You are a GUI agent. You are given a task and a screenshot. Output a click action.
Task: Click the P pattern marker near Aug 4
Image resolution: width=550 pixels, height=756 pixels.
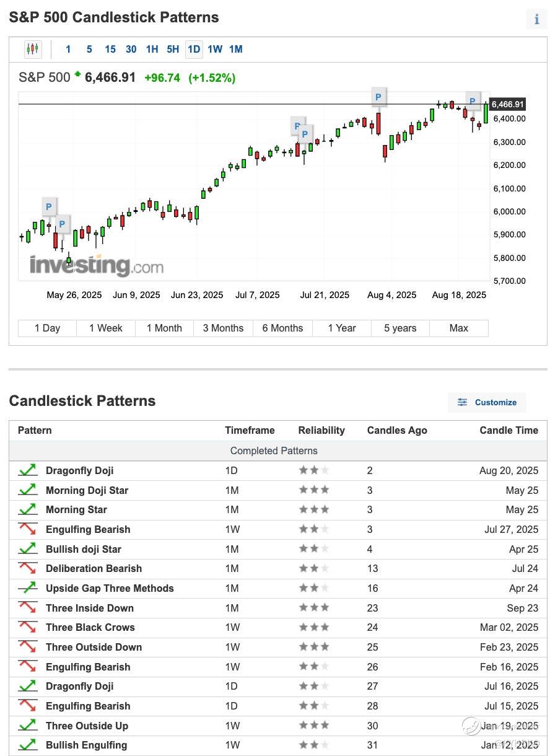pos(378,97)
